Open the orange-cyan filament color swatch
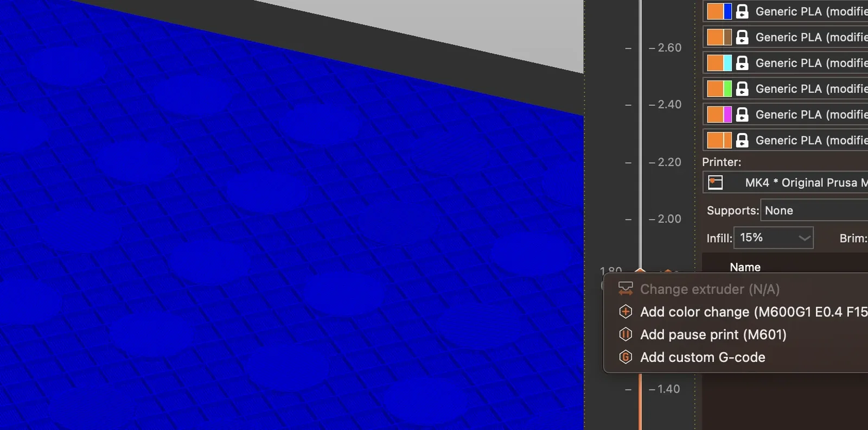Screen dimensions: 868x430 click(719, 63)
